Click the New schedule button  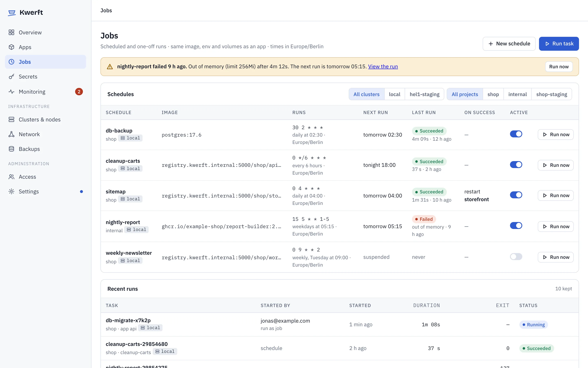pos(509,44)
